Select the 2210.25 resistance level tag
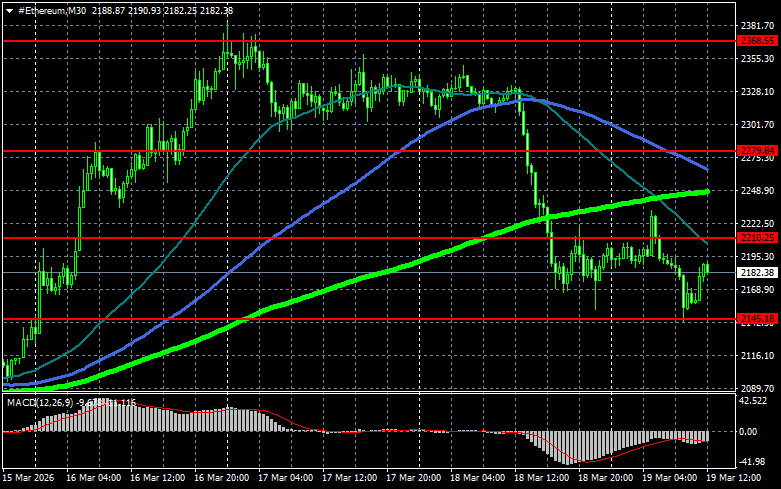This screenshot has height=489, width=781. [x=757, y=238]
